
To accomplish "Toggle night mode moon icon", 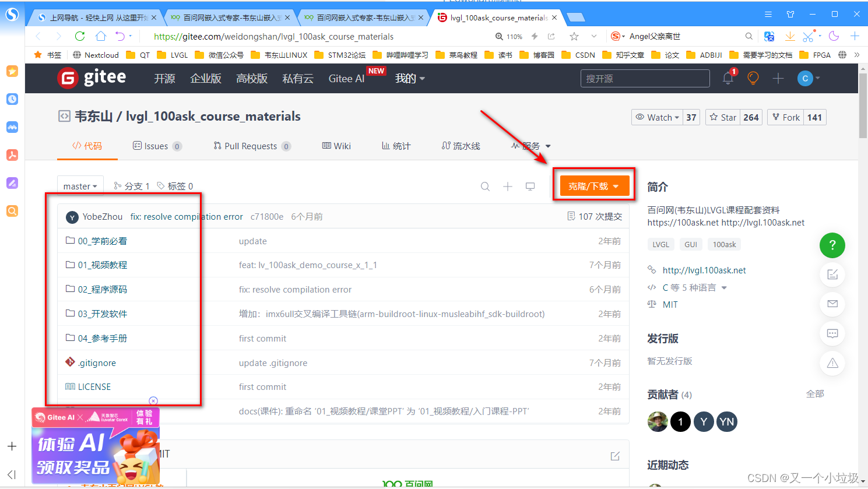I will (834, 36).
